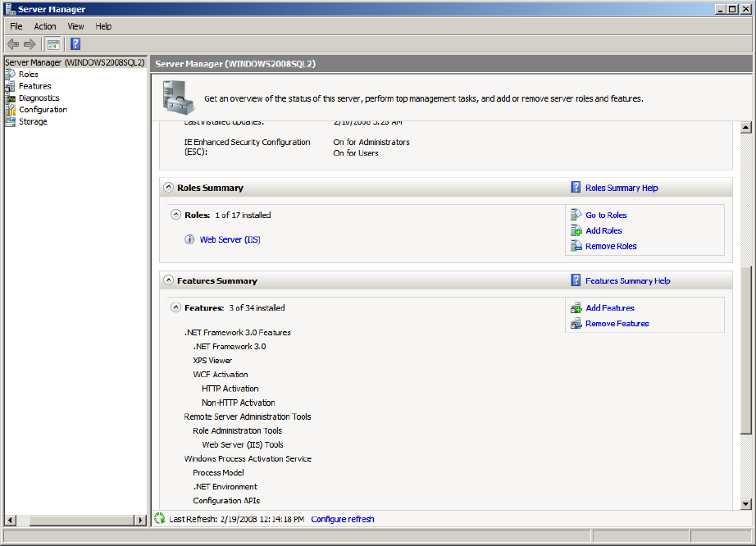Open Help via the toolbar question-mark icon
Screen dimensions: 756x546
point(75,44)
